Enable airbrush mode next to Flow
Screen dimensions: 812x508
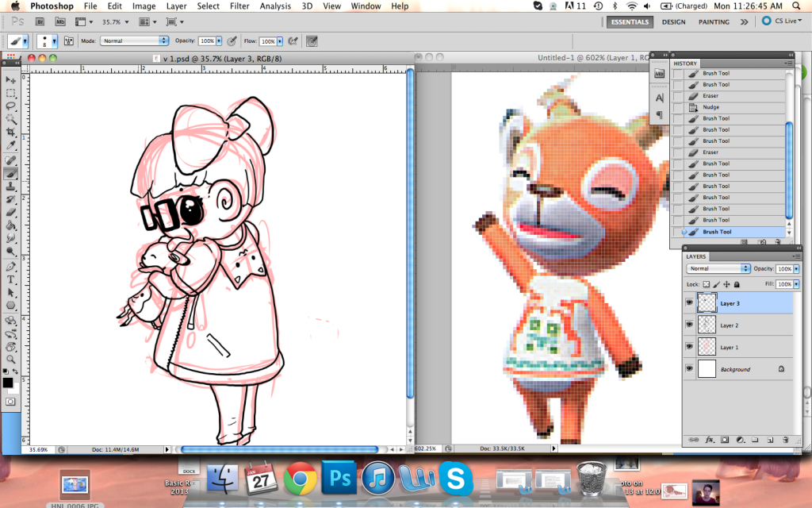[x=293, y=40]
